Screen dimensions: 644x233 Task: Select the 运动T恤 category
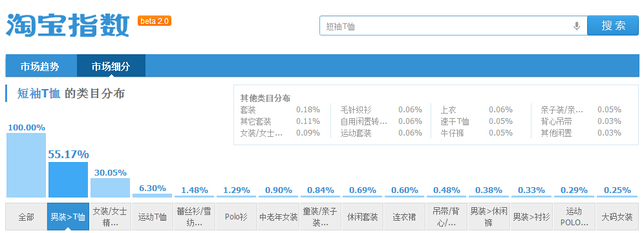[152, 217]
